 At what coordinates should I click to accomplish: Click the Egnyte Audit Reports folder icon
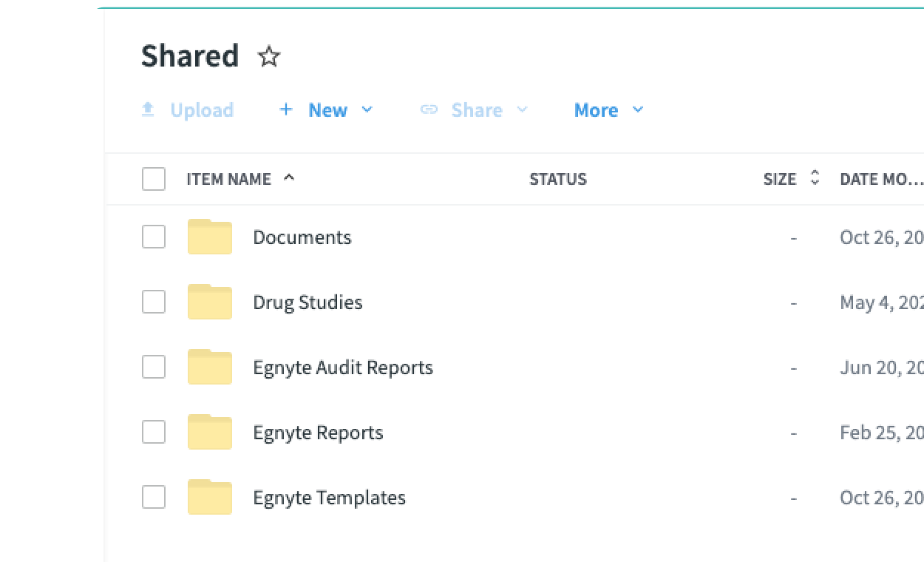coord(209,368)
